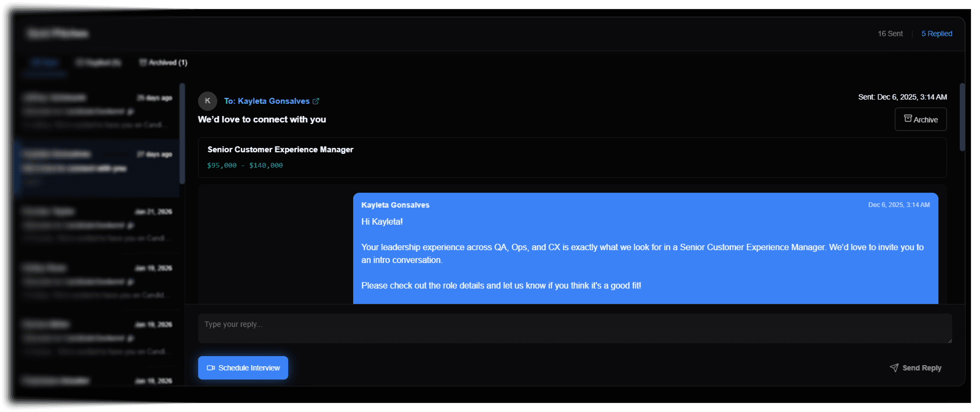Open the middle filter tab before Archived

tap(99, 63)
